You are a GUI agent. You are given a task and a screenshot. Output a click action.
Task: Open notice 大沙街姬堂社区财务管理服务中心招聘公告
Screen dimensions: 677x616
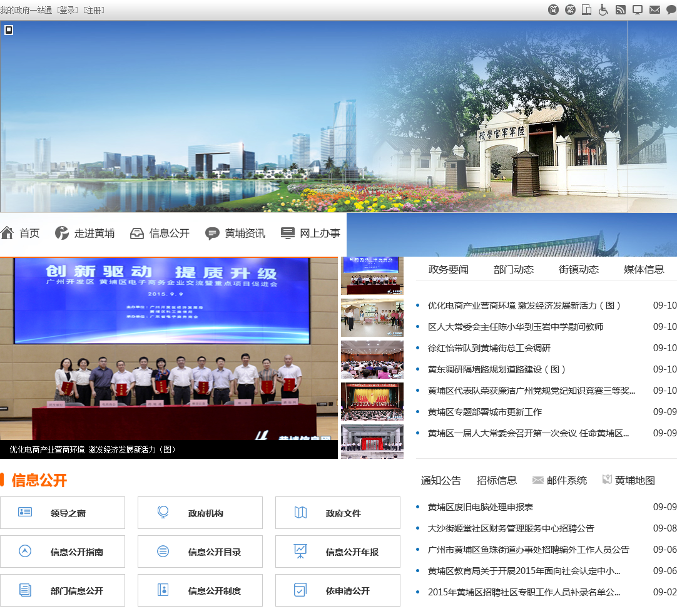[511, 528]
